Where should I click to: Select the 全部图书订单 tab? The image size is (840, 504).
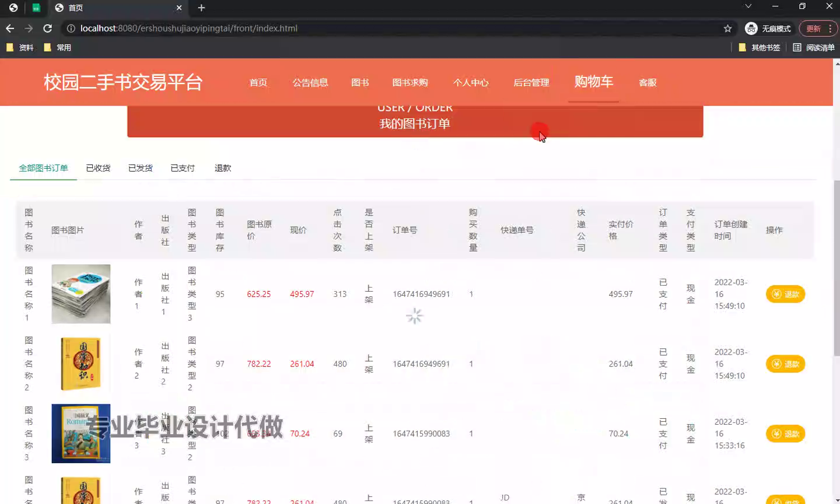pos(43,168)
